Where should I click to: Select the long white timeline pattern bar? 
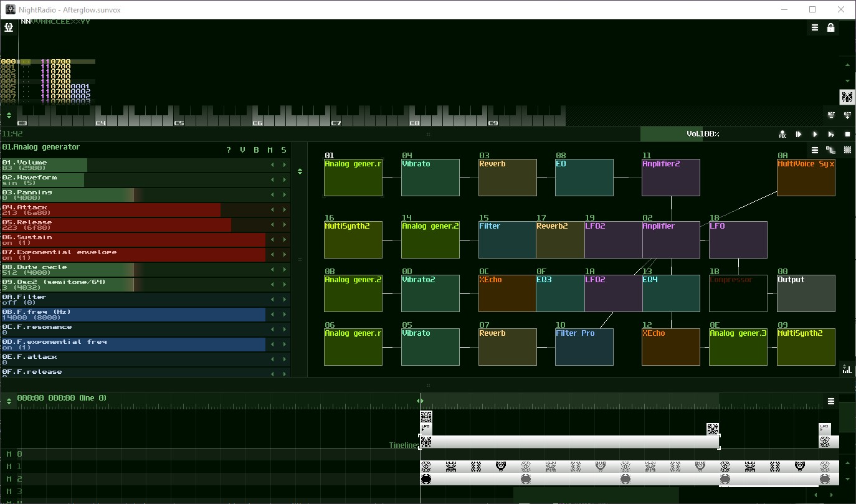pos(569,442)
